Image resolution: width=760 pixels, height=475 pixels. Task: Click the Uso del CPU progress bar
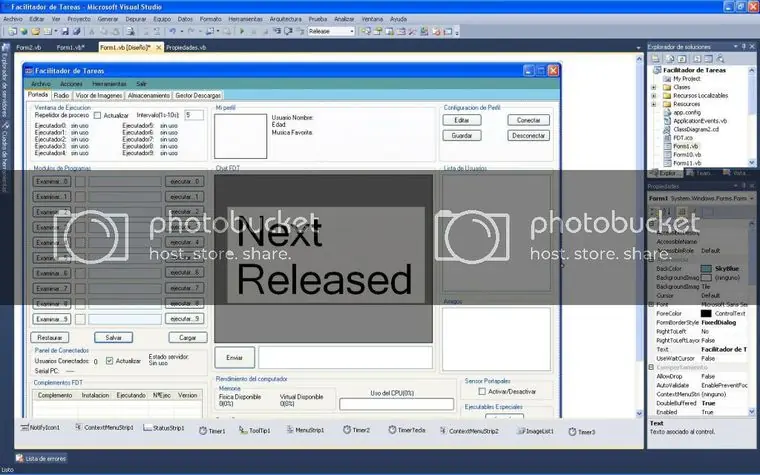[396, 404]
